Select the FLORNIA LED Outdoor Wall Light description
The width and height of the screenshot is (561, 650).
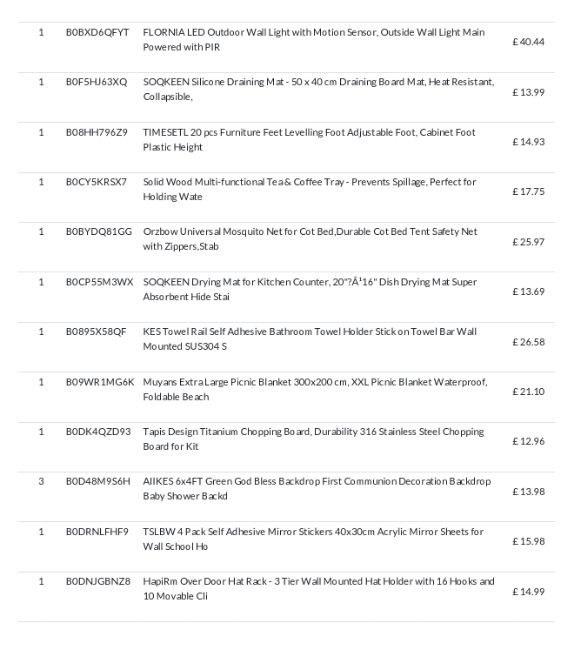(x=314, y=40)
